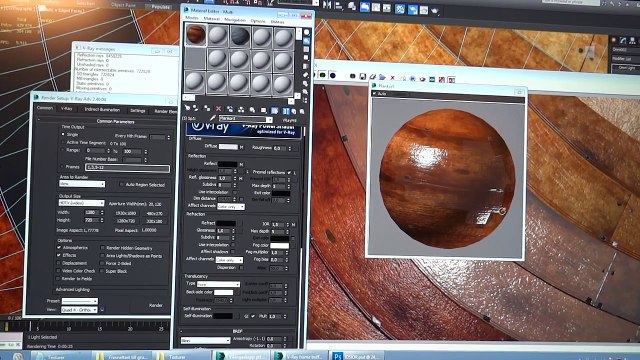Open Translucency Type dropdown
The height and width of the screenshot is (360, 640).
pos(218,284)
